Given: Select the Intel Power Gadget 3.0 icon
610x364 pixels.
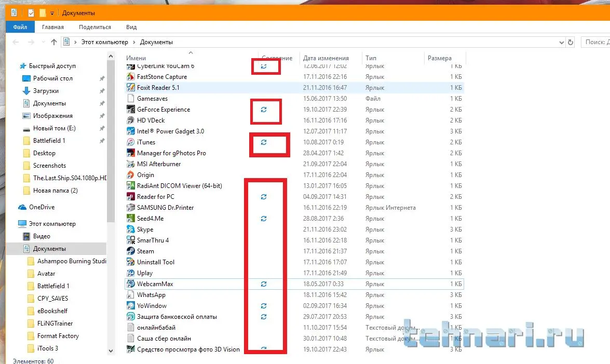Looking at the screenshot, I should [131, 131].
